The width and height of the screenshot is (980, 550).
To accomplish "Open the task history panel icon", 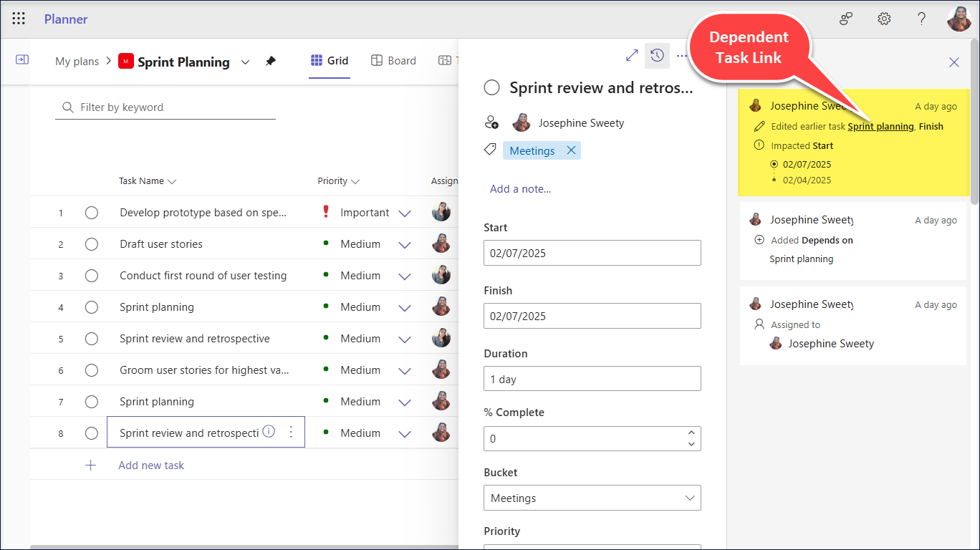I will coord(657,55).
